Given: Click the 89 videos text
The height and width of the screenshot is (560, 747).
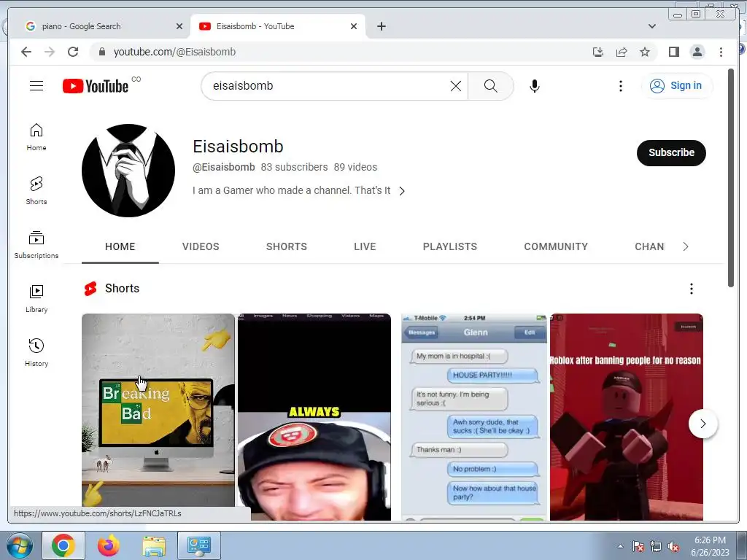Looking at the screenshot, I should click(x=355, y=167).
